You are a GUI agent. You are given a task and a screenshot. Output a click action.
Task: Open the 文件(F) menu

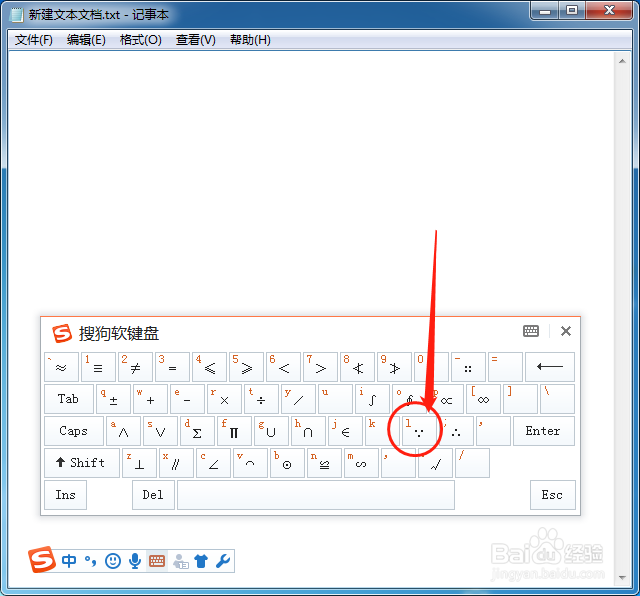point(33,40)
